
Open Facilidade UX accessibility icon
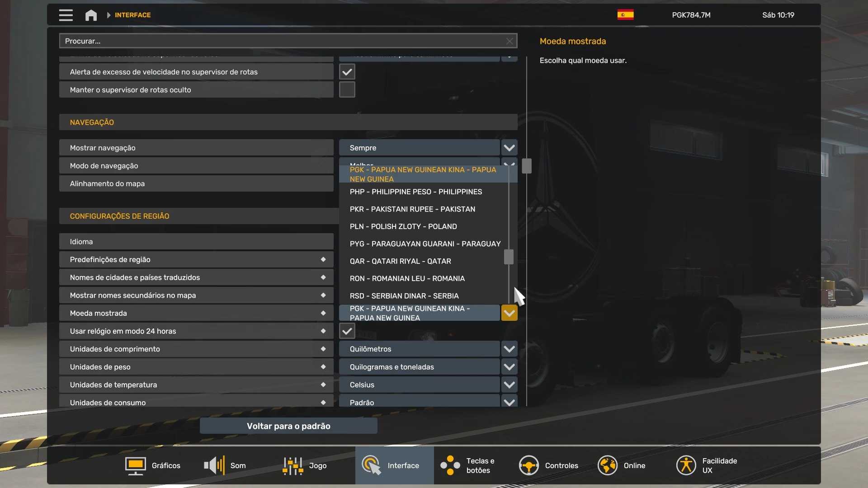coord(686,465)
